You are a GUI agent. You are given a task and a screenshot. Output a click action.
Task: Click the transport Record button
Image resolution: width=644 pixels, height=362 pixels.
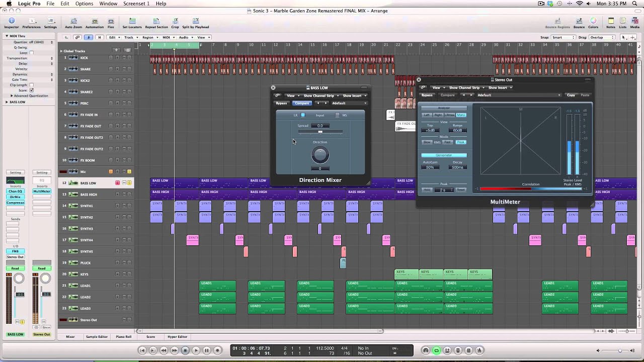tap(217, 350)
